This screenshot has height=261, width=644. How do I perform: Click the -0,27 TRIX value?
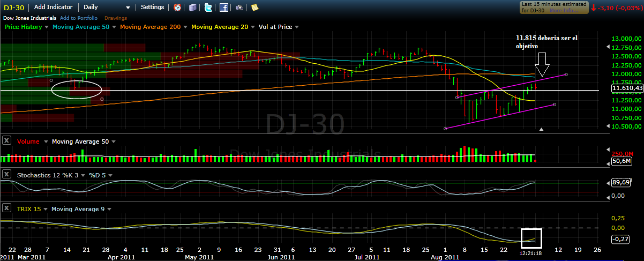click(620, 239)
